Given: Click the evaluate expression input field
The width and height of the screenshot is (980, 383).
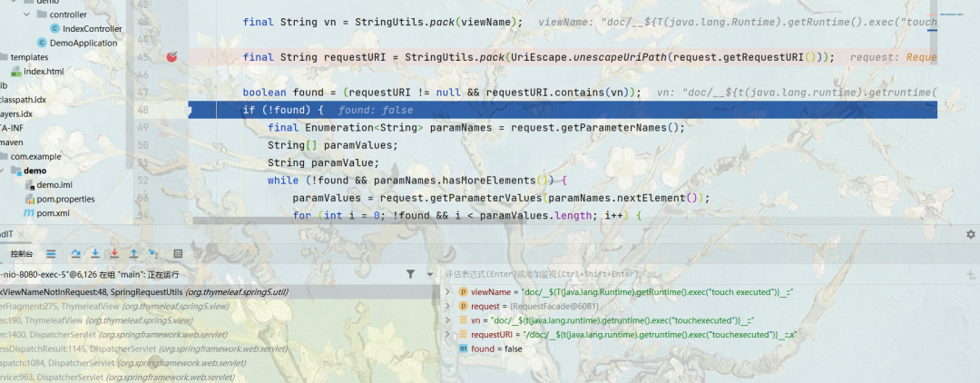Looking at the screenshot, I should 700,274.
